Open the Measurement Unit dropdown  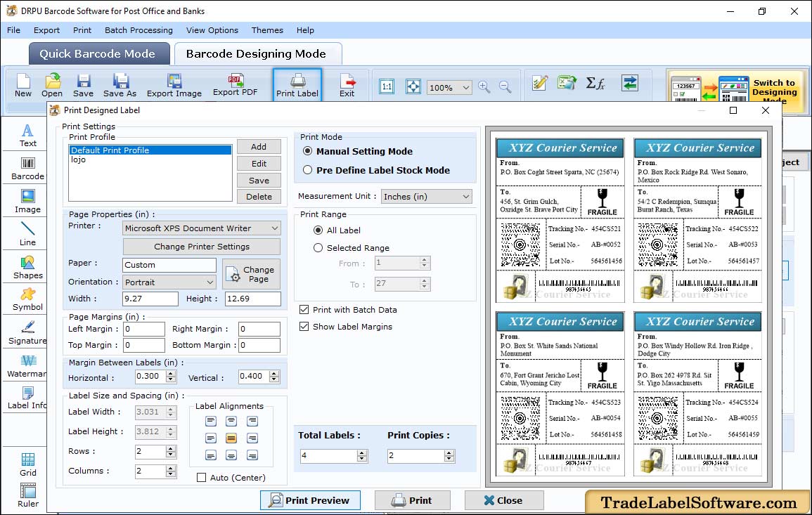click(x=427, y=197)
